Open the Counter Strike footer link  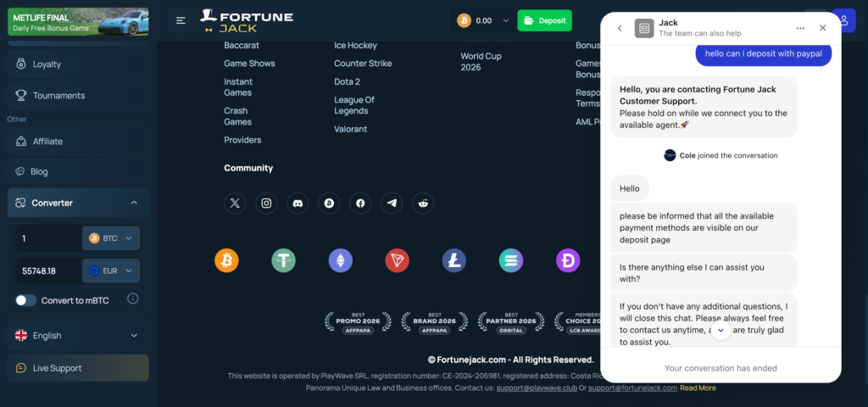(x=363, y=64)
